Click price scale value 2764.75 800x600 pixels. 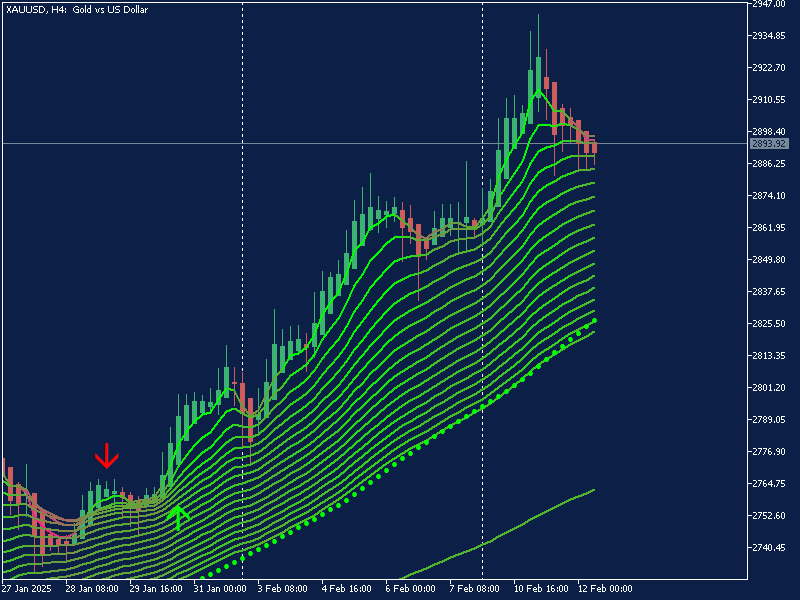(x=769, y=484)
